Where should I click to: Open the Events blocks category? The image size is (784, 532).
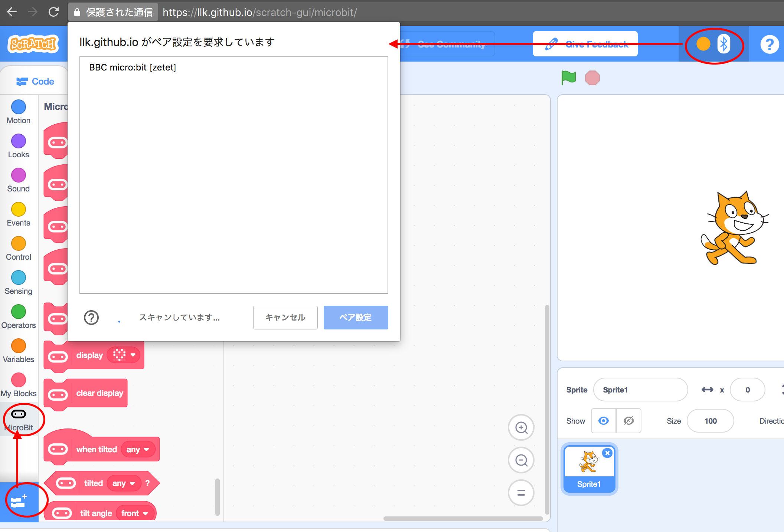18,213
